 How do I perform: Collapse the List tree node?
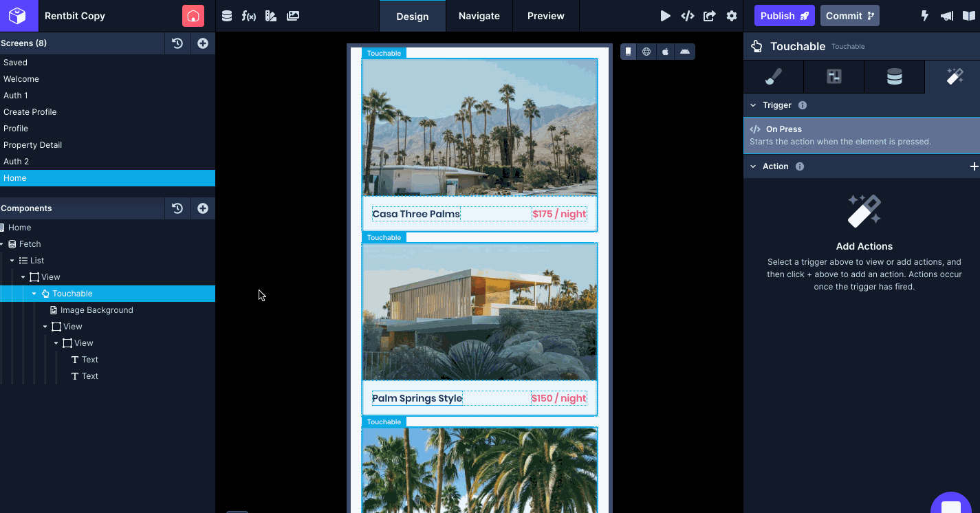coord(12,261)
